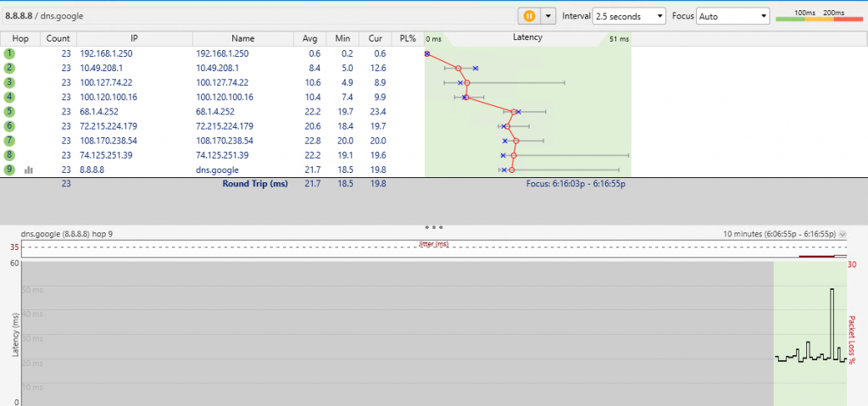Viewport: 868px width, 406px height.
Task: Expand the Focus Auto dropdown
Action: coord(732,16)
